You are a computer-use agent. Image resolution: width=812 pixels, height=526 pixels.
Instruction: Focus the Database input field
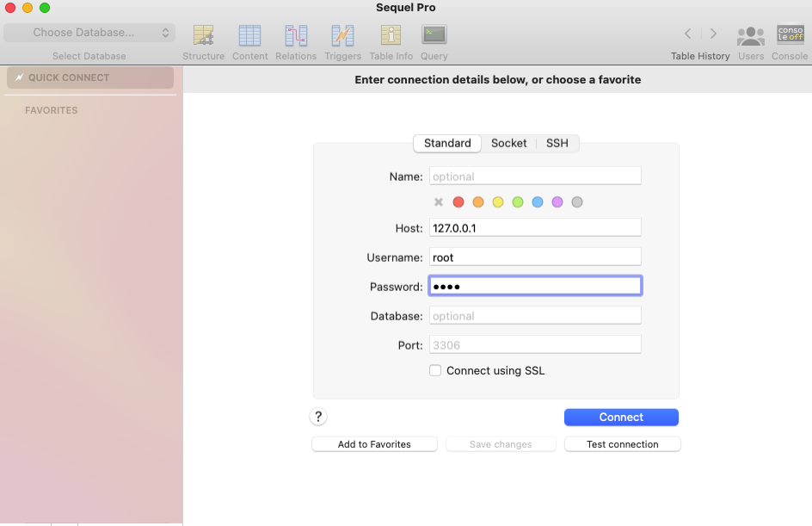tap(535, 316)
